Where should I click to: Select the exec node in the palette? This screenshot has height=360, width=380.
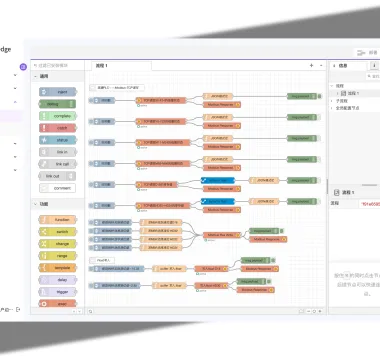[x=58, y=303]
